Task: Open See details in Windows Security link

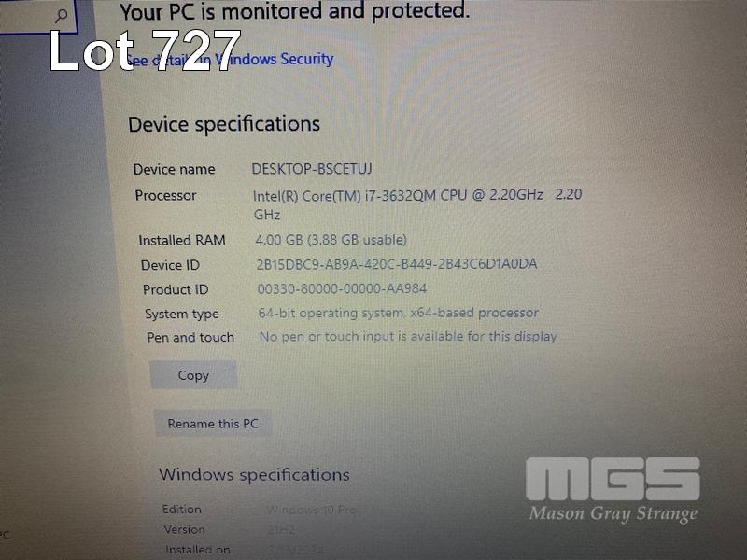Action: coord(230,60)
